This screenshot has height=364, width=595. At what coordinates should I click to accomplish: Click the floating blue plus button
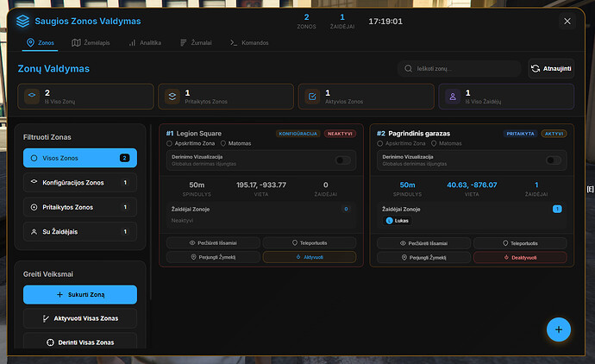point(558,329)
